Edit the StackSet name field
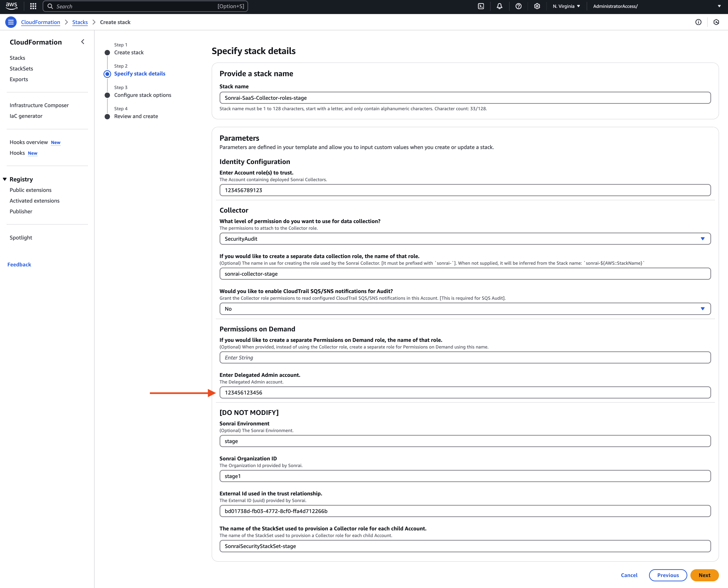Image resolution: width=728 pixels, height=588 pixels. [465, 546]
